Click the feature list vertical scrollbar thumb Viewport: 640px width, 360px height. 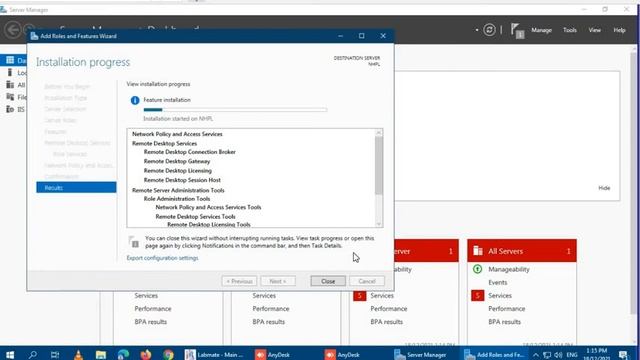click(379, 166)
